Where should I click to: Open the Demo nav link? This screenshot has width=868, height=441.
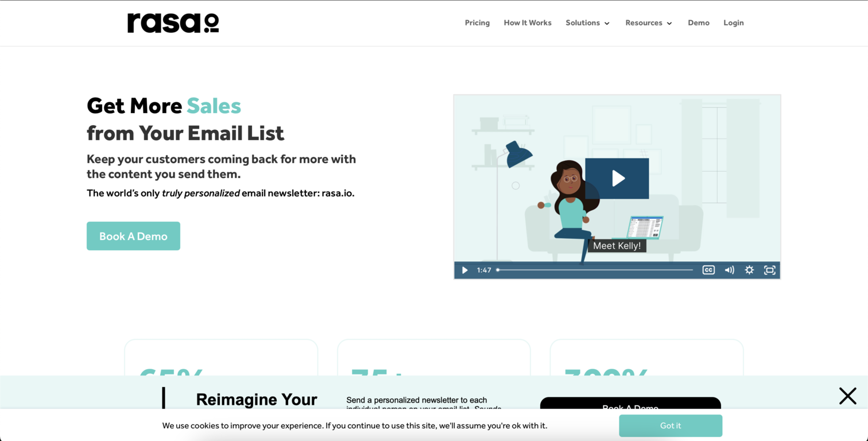click(x=699, y=23)
